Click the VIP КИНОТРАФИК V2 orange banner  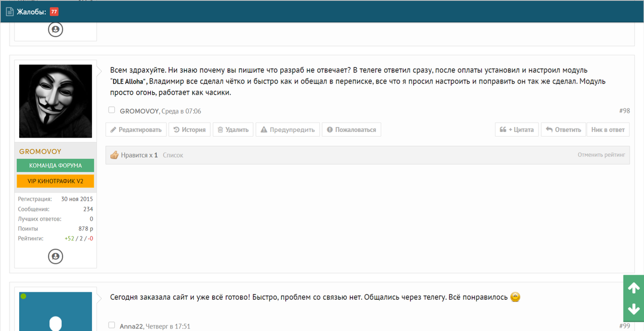[55, 181]
